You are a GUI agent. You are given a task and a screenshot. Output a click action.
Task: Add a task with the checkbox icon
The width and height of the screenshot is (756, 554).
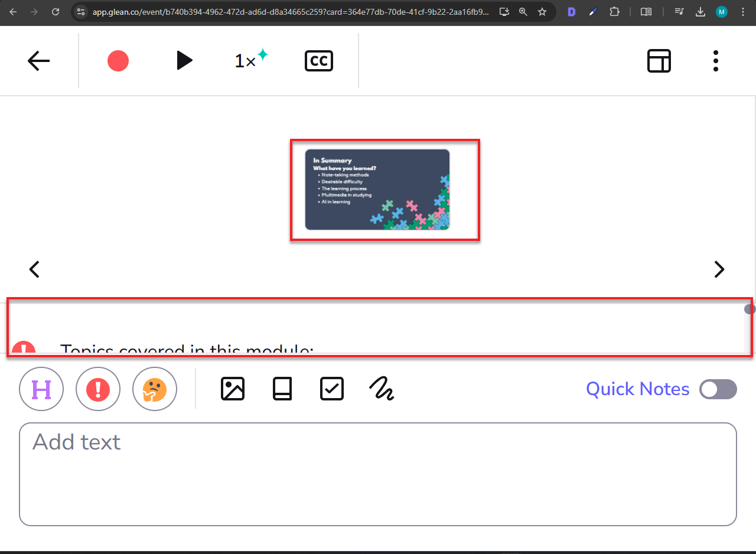pyautogui.click(x=332, y=389)
